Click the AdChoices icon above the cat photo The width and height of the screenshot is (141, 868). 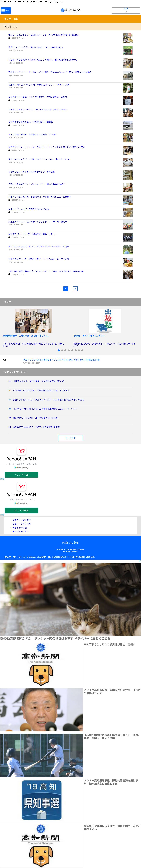tap(140, 561)
